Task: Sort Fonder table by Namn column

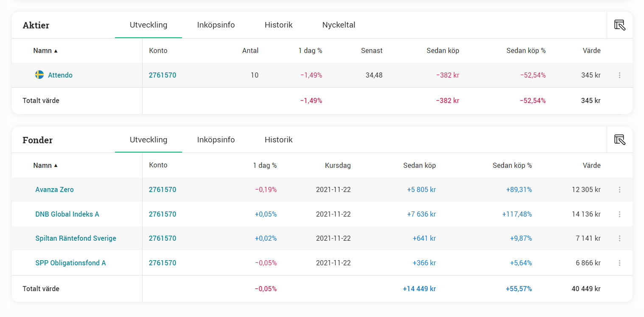Action: coord(45,166)
